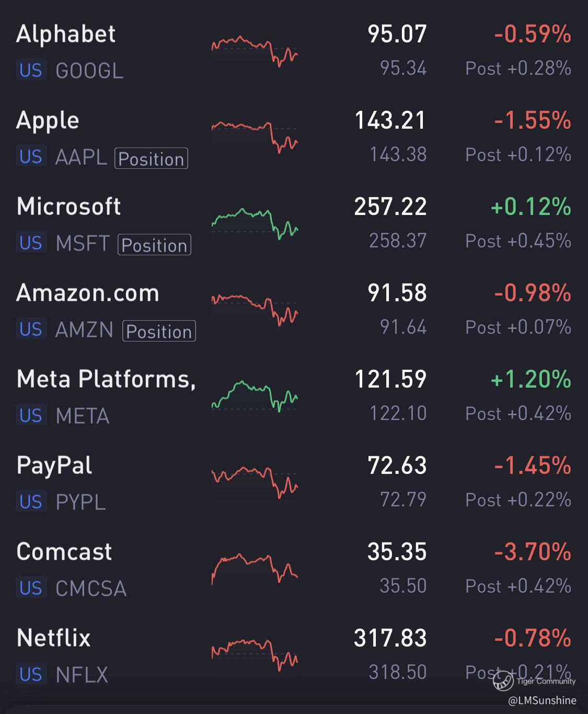Click the US market badge beside NFLX

31,674
